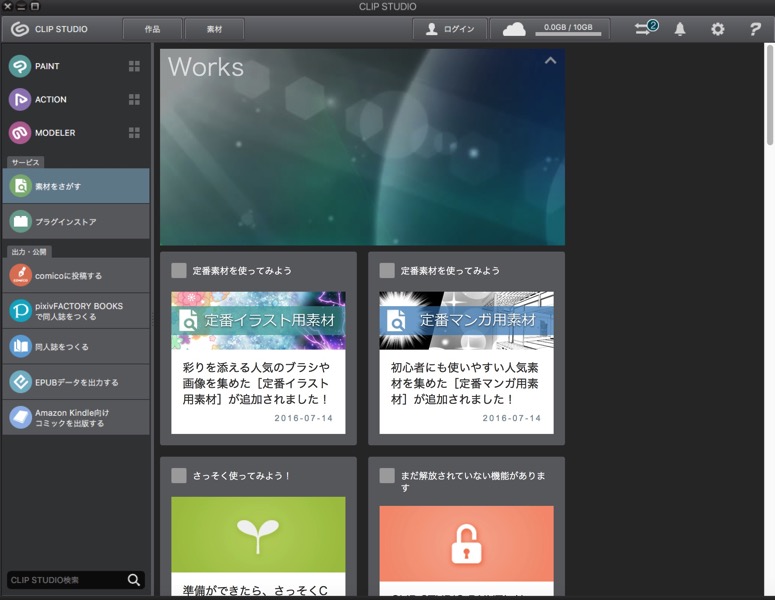Tick the checkbox beside さっそく使ってみよう！
This screenshot has width=775, height=600.
pos(178,475)
